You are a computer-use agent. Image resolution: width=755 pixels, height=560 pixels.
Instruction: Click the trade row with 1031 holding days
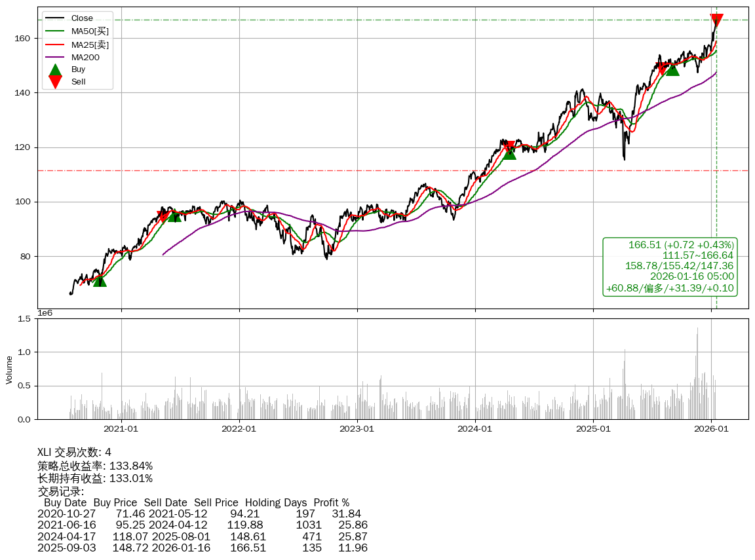pos(202,525)
